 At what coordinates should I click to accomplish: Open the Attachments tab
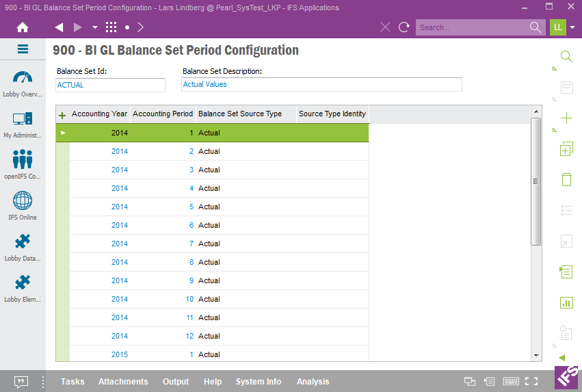click(123, 381)
